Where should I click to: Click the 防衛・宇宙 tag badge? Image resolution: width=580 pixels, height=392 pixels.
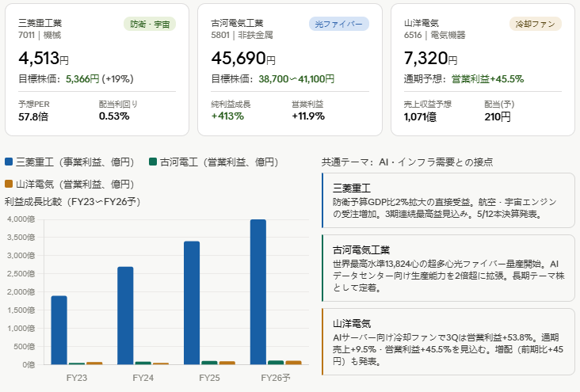click(x=150, y=24)
